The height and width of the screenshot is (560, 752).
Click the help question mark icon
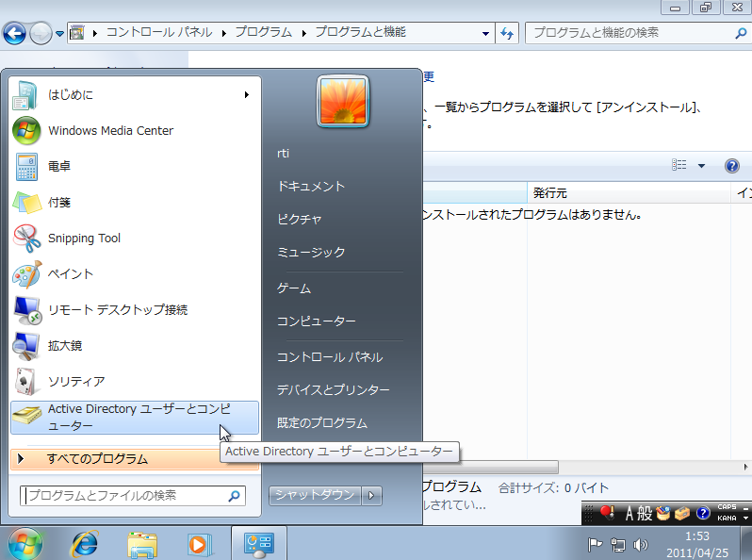click(732, 166)
